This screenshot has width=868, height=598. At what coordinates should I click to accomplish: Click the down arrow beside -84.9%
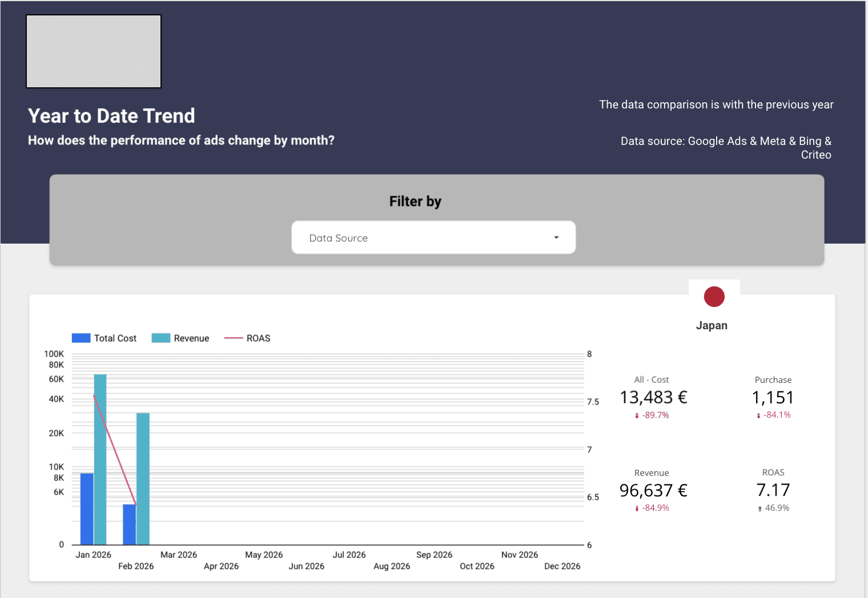(x=637, y=508)
